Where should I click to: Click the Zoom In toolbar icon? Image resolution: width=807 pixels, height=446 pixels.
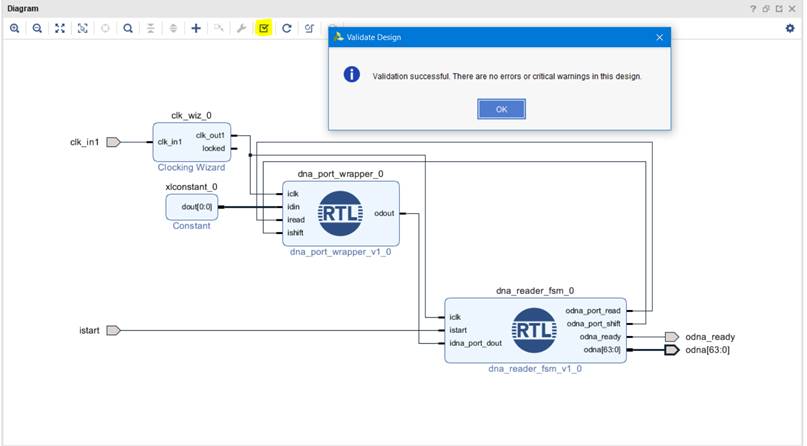click(x=15, y=29)
